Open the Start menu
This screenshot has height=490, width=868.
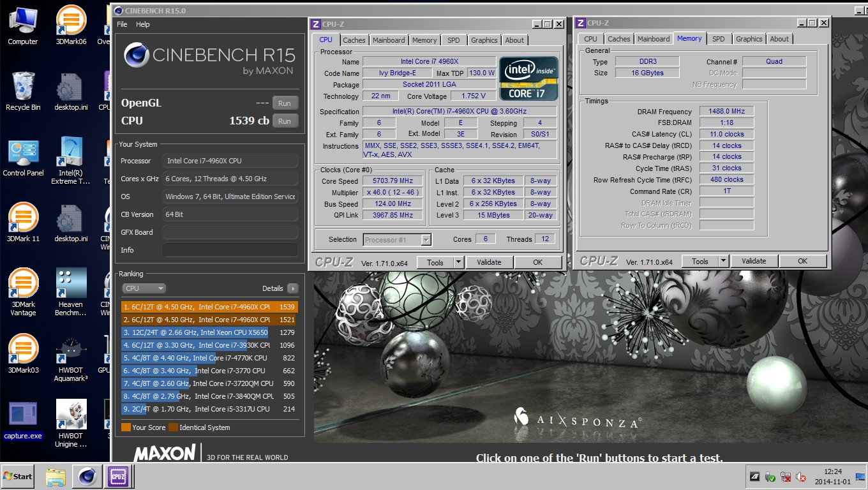(x=18, y=477)
